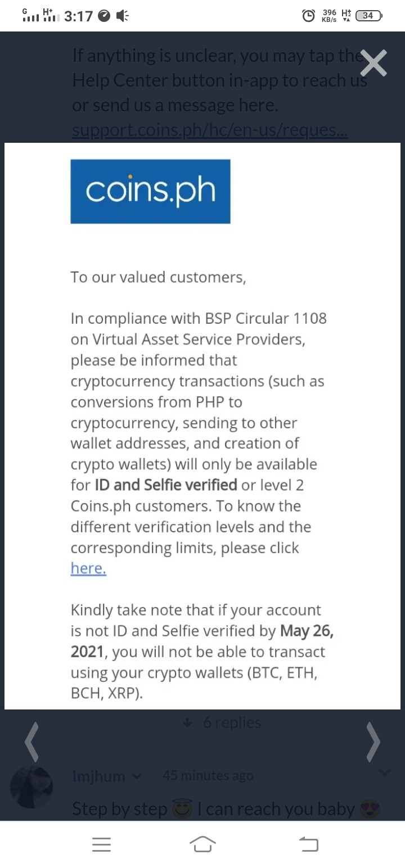Tap the coins.ph logo banner

(x=150, y=191)
